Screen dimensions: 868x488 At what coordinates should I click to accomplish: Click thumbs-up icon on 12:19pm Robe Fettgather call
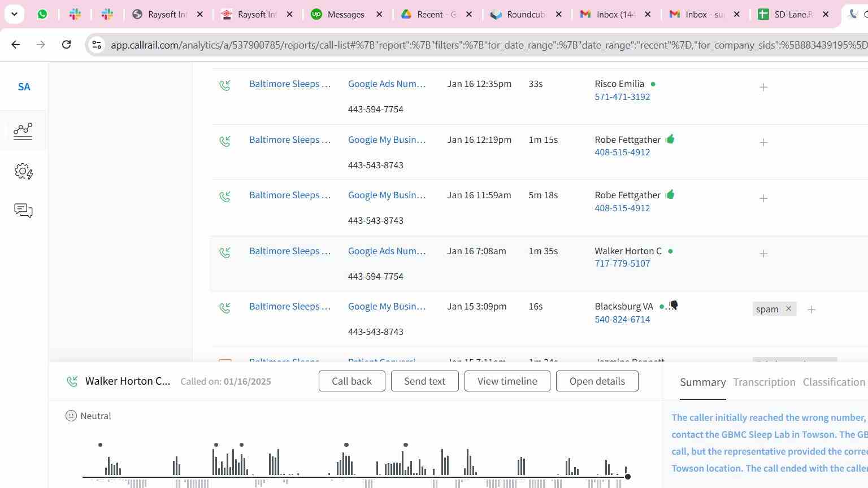(x=670, y=139)
